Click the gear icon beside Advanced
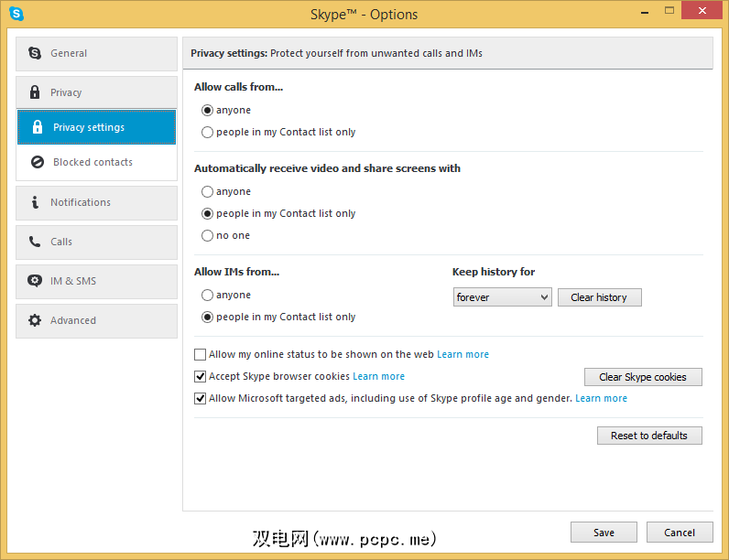Image resolution: width=729 pixels, height=560 pixels. pos(35,320)
